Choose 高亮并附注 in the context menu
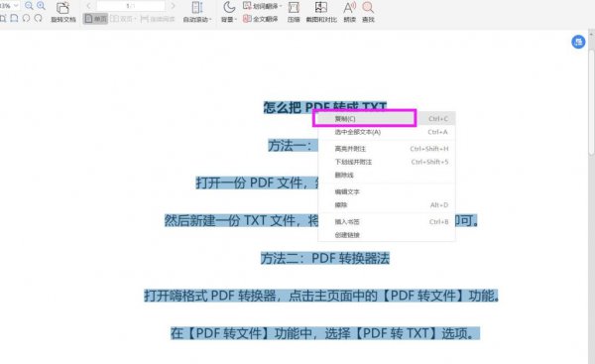The height and width of the screenshot is (364, 595). pos(387,149)
